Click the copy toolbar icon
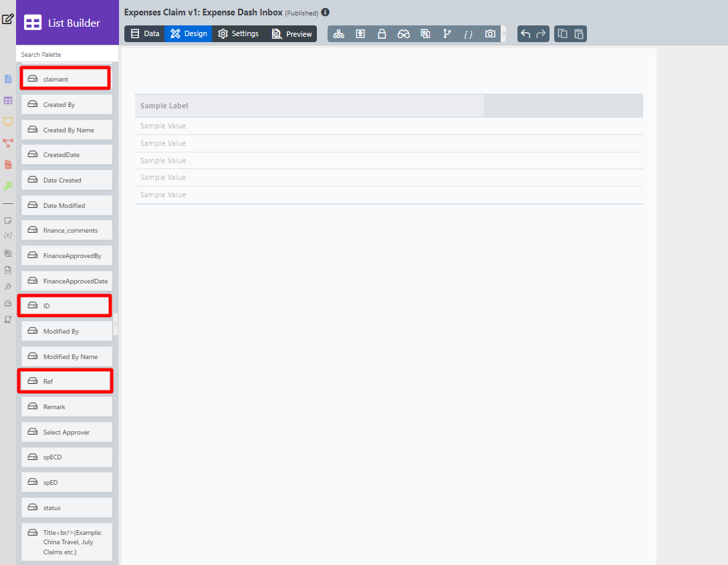The width and height of the screenshot is (728, 565). (562, 34)
